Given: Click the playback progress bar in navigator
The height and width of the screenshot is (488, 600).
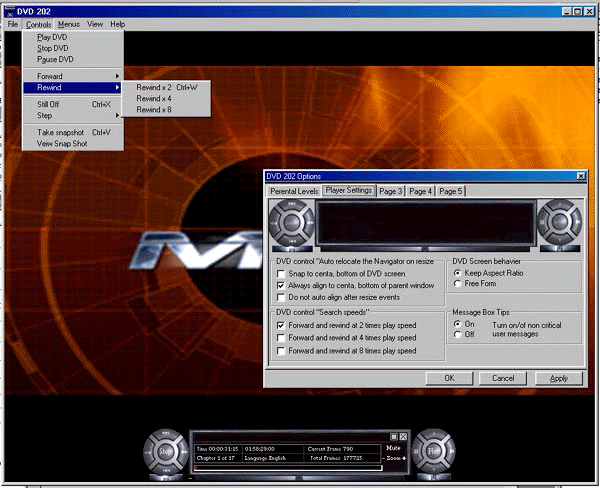Looking at the screenshot, I should [x=288, y=467].
